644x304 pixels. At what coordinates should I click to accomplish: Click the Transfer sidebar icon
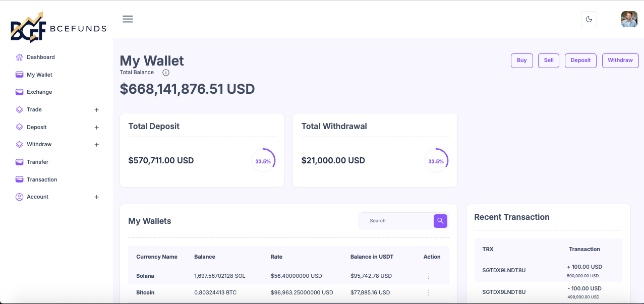[20, 162]
